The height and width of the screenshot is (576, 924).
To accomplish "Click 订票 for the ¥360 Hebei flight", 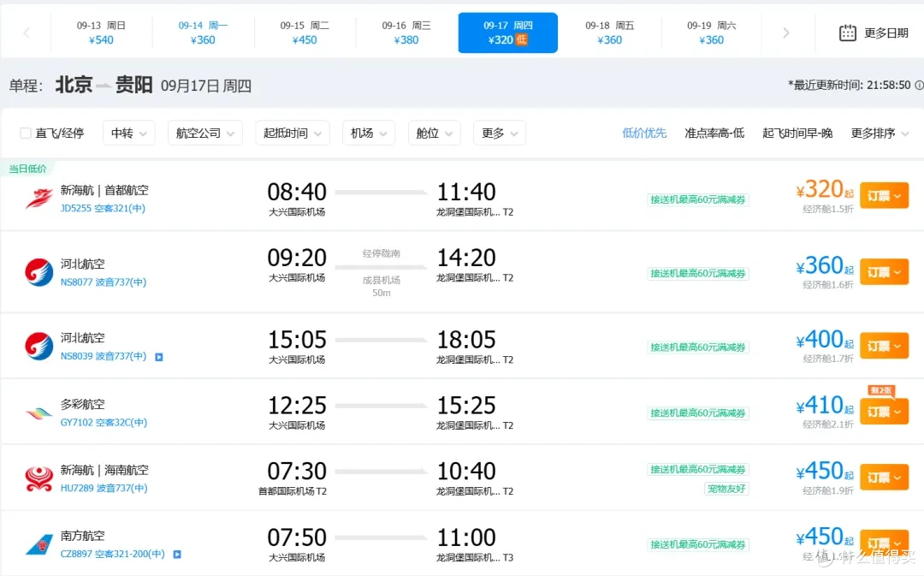I will pos(884,272).
